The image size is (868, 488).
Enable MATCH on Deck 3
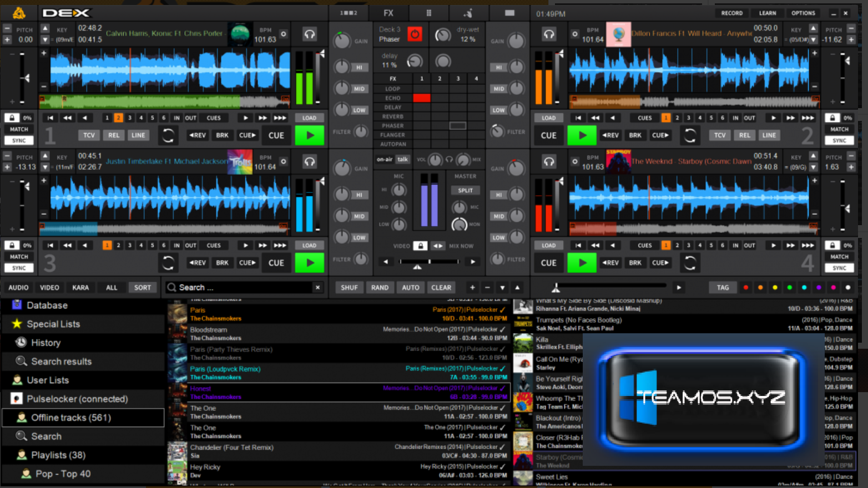click(x=19, y=257)
